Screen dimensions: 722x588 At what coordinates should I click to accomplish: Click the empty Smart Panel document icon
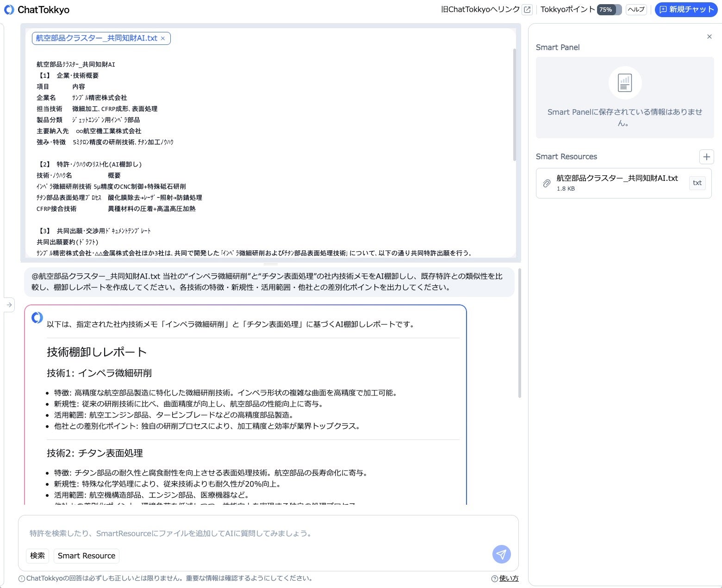pos(625,83)
